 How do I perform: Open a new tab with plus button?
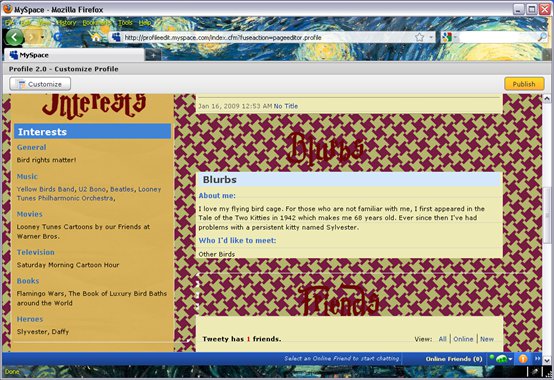point(153,55)
